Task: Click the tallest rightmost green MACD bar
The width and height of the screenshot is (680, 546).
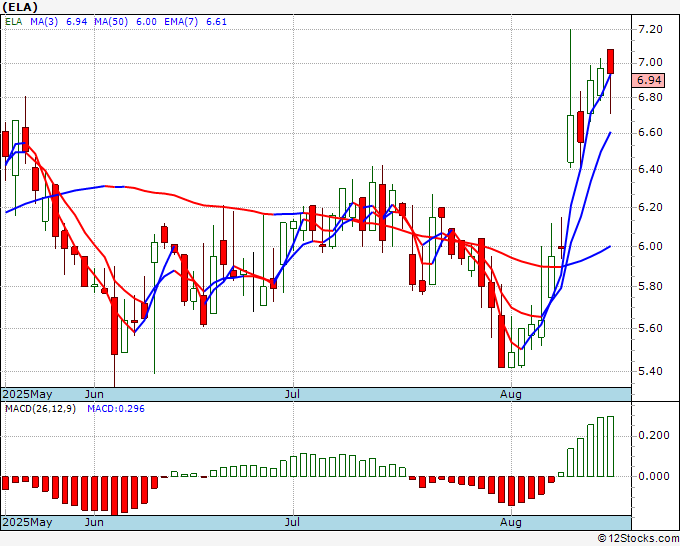Action: tap(611, 446)
